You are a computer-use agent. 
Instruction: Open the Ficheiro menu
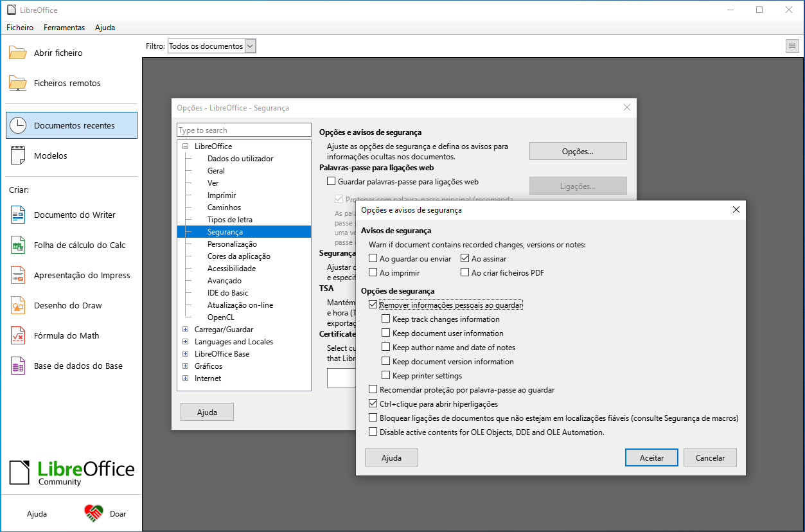[20, 28]
